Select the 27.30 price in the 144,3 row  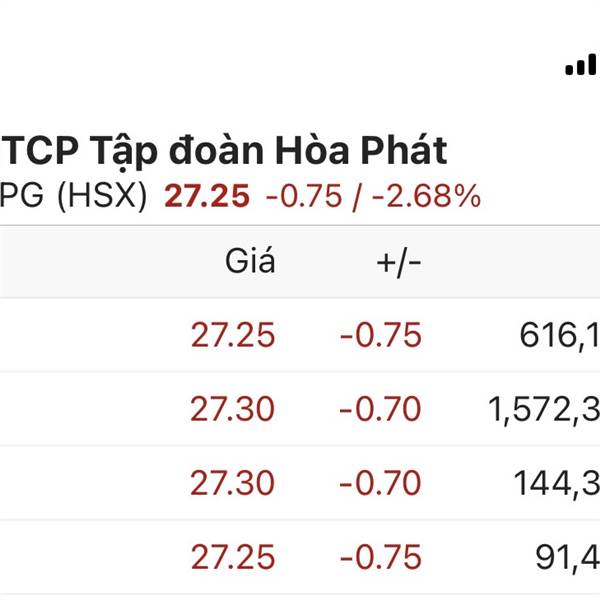click(x=232, y=483)
